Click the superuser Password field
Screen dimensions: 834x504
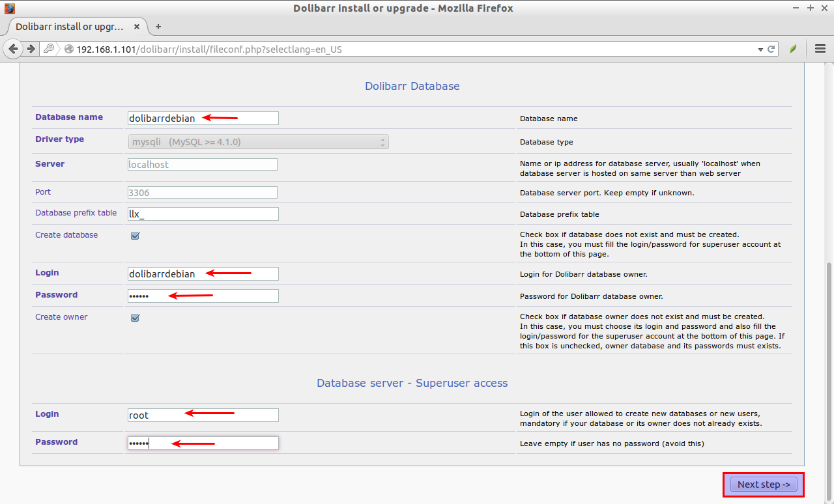tap(203, 443)
